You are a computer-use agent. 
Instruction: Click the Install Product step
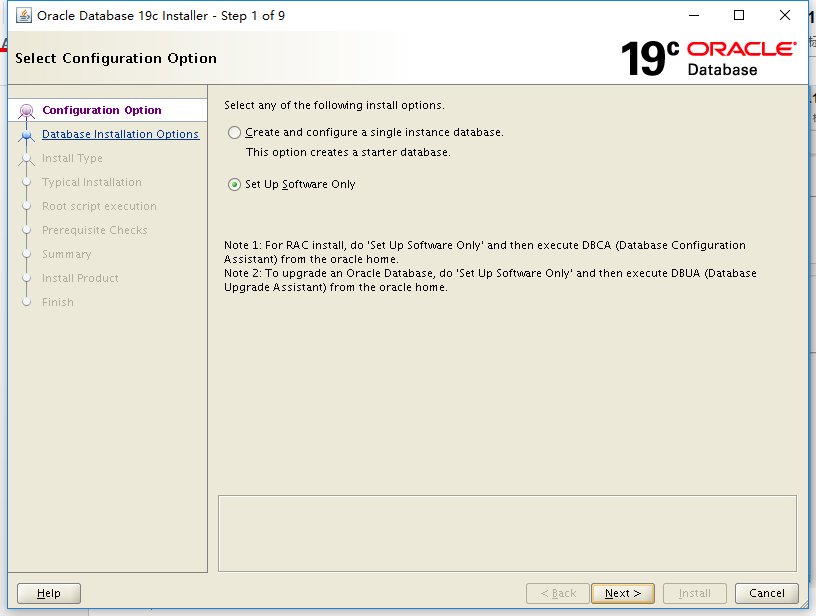80,278
